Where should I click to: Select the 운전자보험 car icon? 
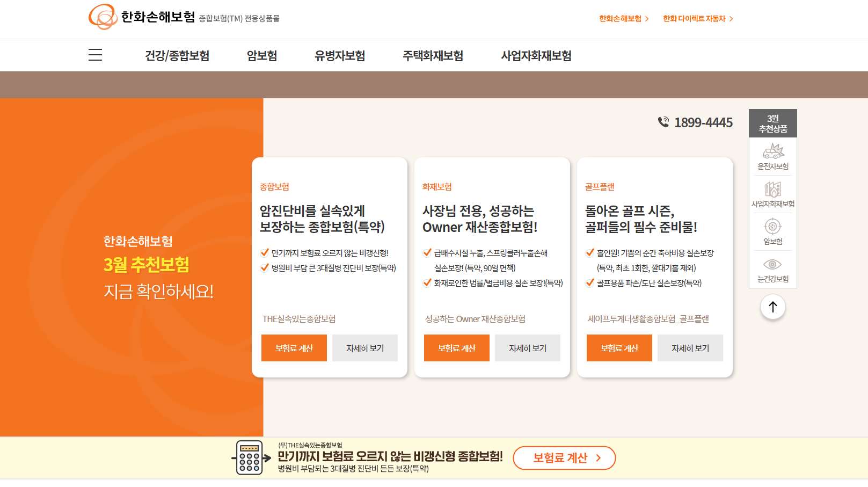[773, 151]
